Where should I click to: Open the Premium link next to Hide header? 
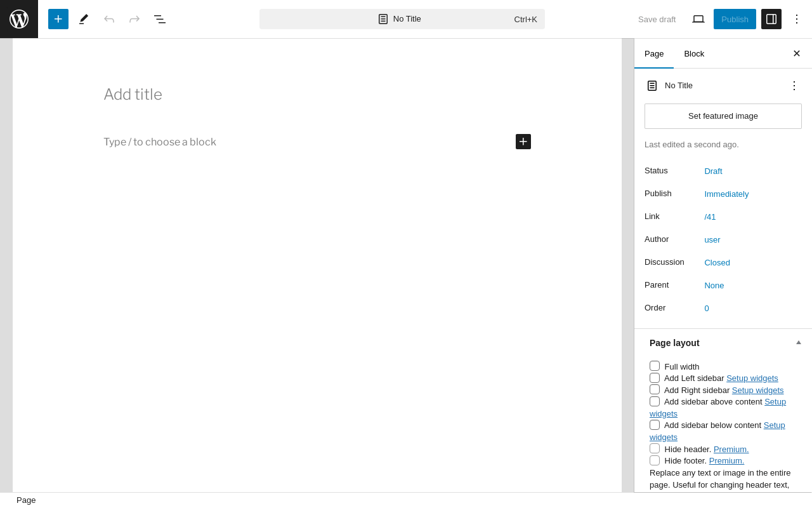point(731,450)
